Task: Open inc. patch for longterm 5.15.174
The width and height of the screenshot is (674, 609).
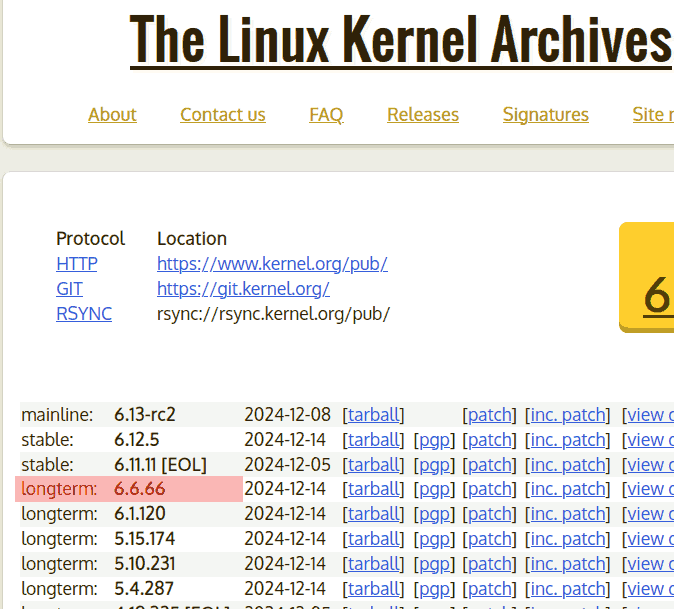Action: [568, 539]
